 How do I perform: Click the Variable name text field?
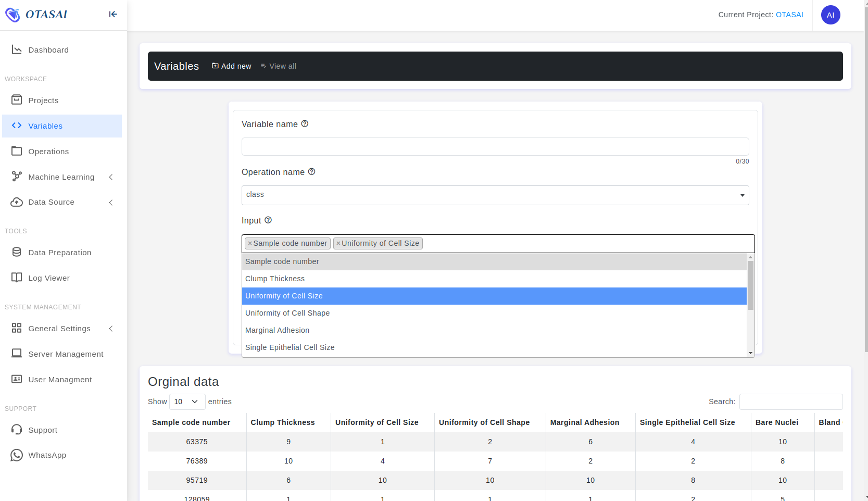(495, 147)
